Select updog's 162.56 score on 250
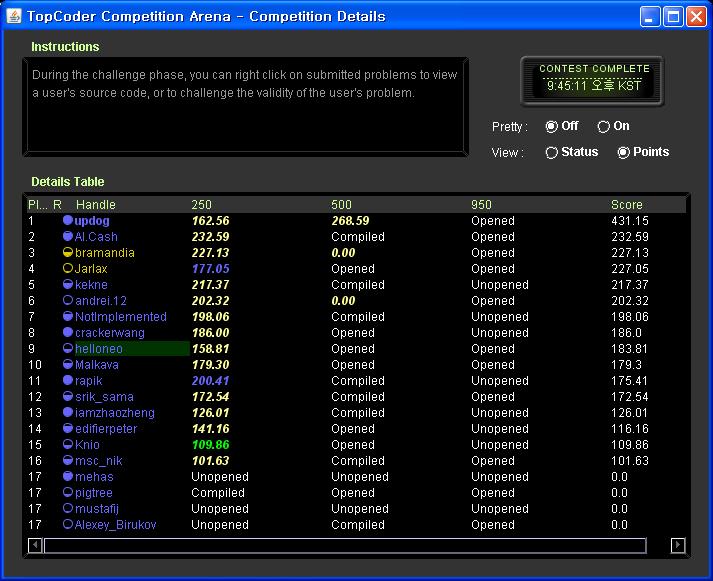Image resolution: width=713 pixels, height=581 pixels. tap(211, 220)
